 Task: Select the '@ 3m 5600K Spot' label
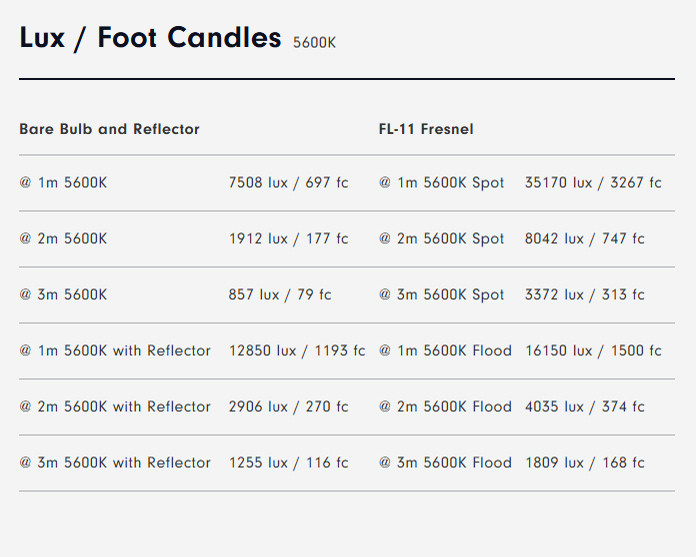(442, 294)
